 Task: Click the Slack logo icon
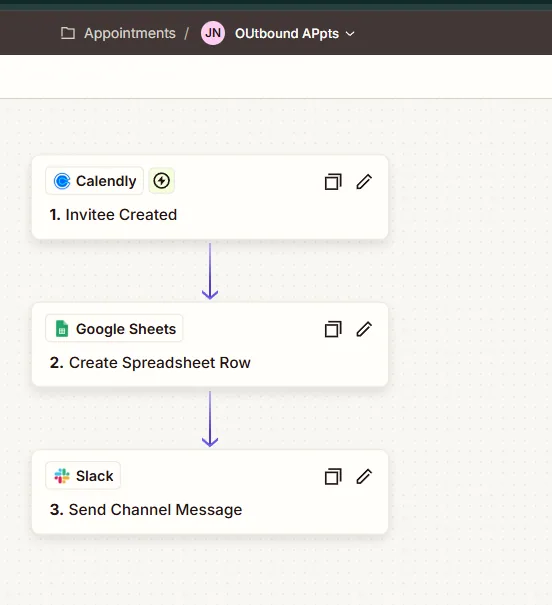(62, 476)
